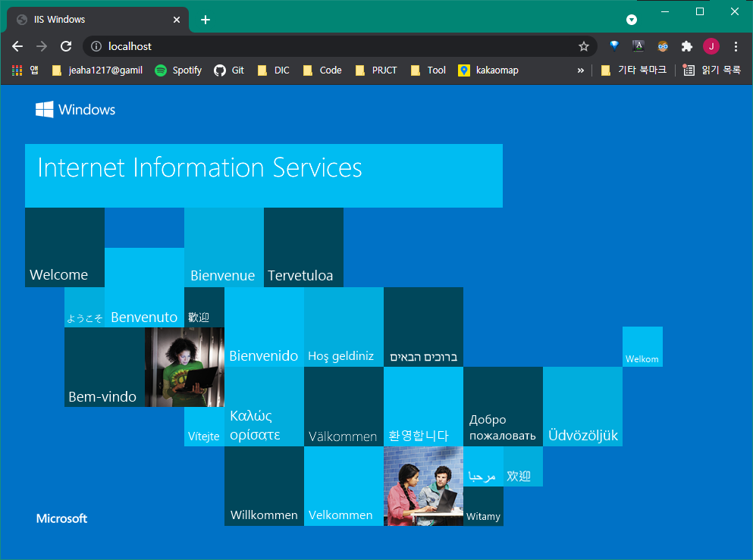
Task: Open the Tool bookmark folder
Action: click(x=428, y=70)
